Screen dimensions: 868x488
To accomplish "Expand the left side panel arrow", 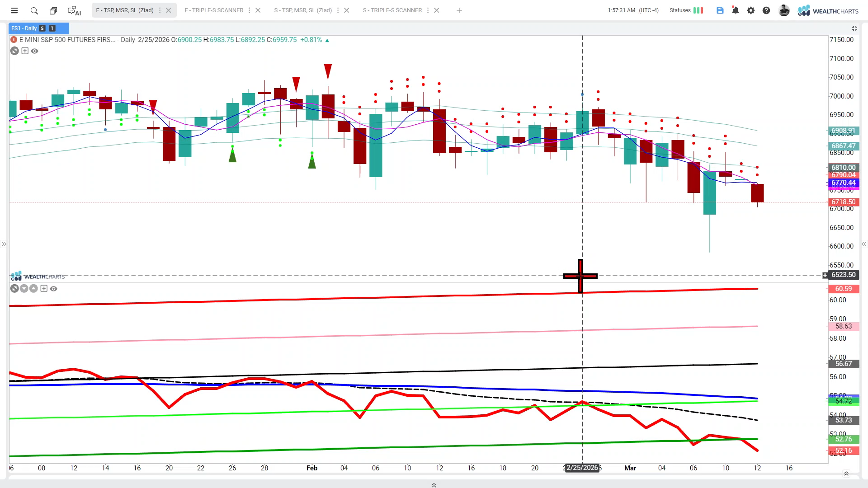I will pos(4,244).
